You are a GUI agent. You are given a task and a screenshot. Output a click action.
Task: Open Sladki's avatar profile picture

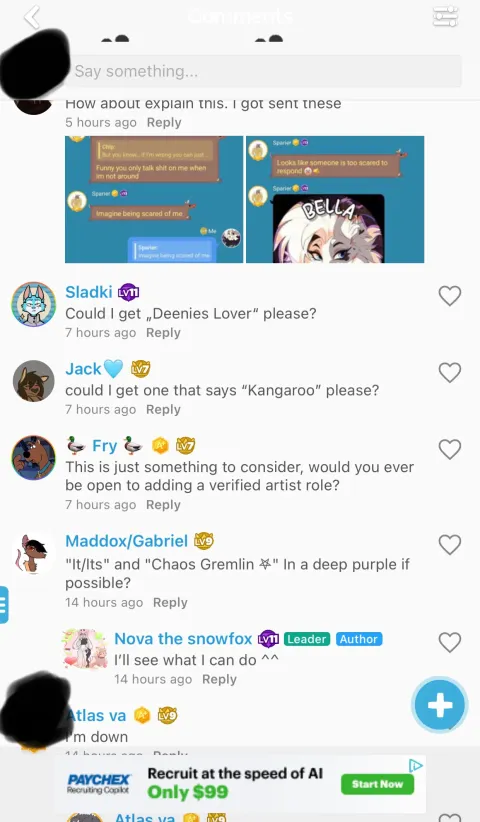[34, 304]
